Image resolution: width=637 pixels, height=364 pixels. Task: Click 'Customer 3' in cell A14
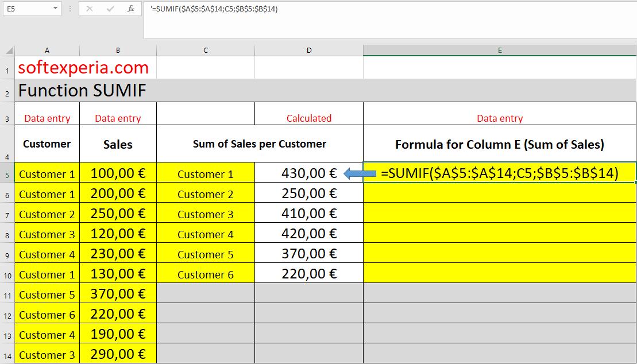(x=47, y=354)
